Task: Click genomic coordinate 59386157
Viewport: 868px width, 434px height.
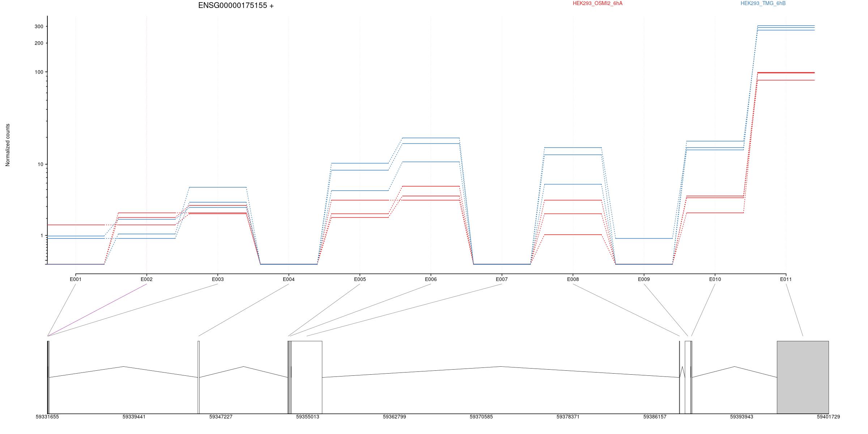Action: (655, 417)
